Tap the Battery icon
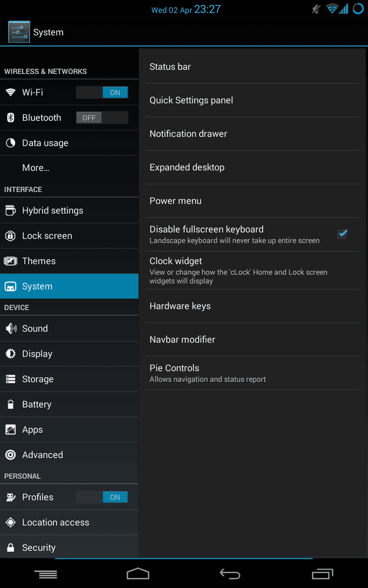The width and height of the screenshot is (368, 588). 10,404
